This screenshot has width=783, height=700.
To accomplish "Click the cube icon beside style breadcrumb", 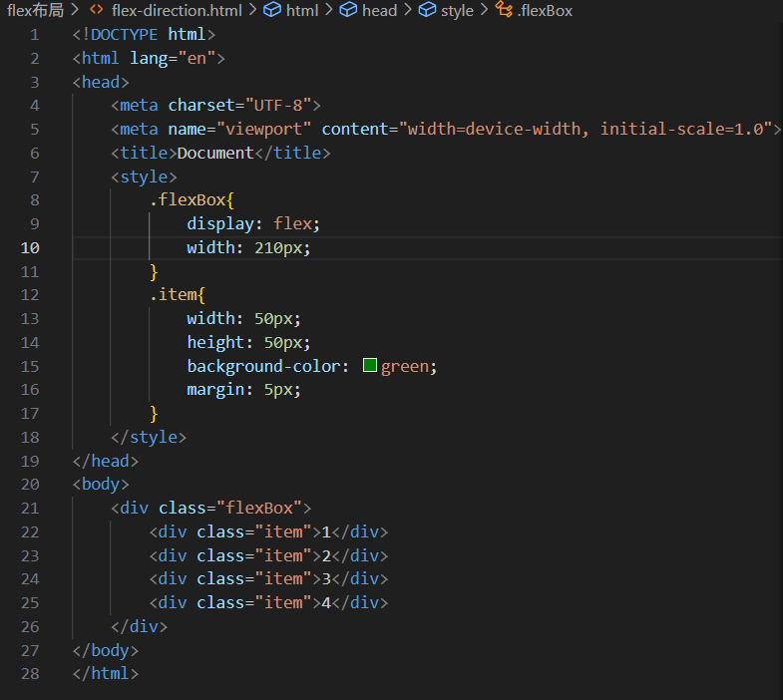I will [x=427, y=10].
